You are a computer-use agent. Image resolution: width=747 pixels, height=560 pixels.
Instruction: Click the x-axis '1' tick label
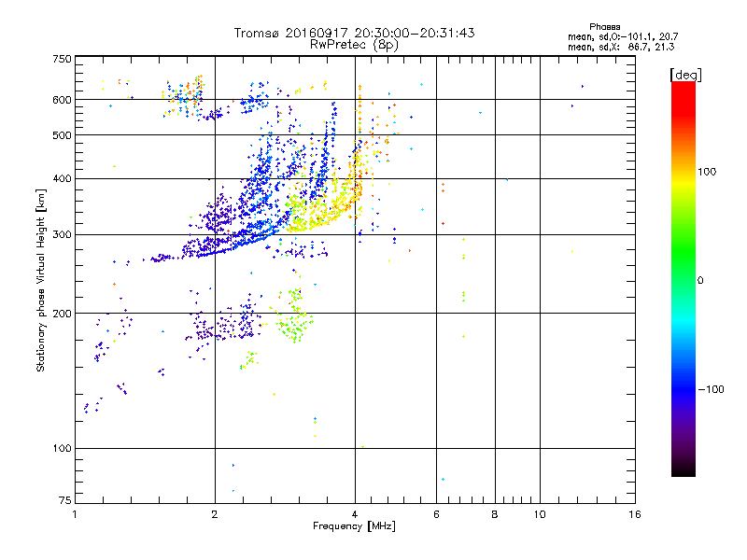point(75,514)
